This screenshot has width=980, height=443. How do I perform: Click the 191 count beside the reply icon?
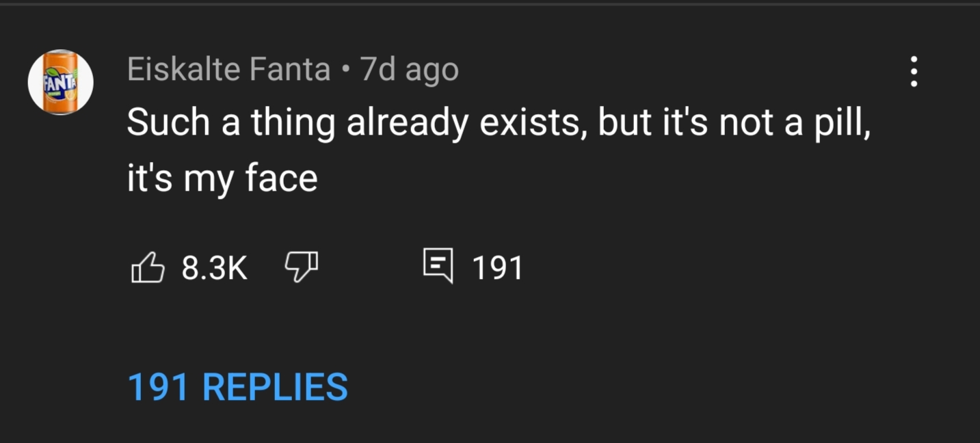tap(497, 268)
